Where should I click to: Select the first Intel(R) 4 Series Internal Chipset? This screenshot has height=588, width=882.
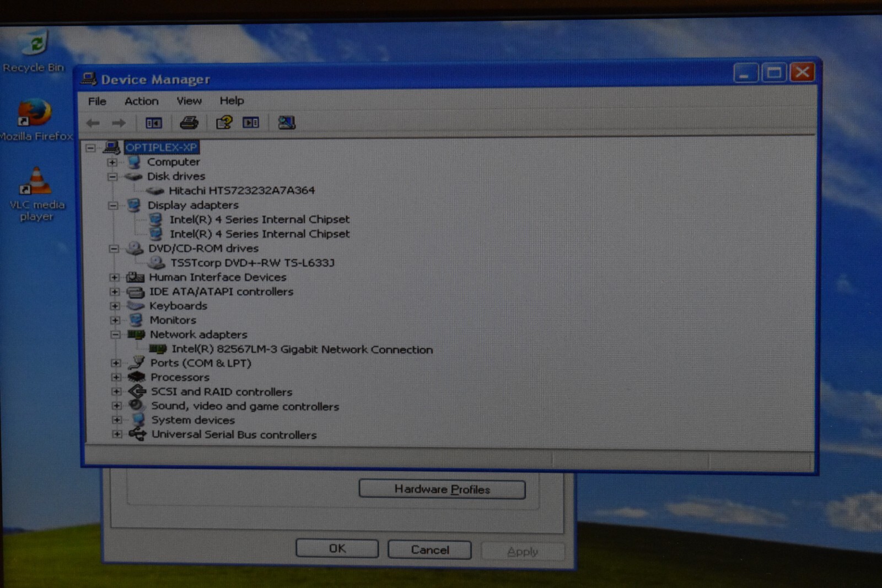tap(259, 219)
